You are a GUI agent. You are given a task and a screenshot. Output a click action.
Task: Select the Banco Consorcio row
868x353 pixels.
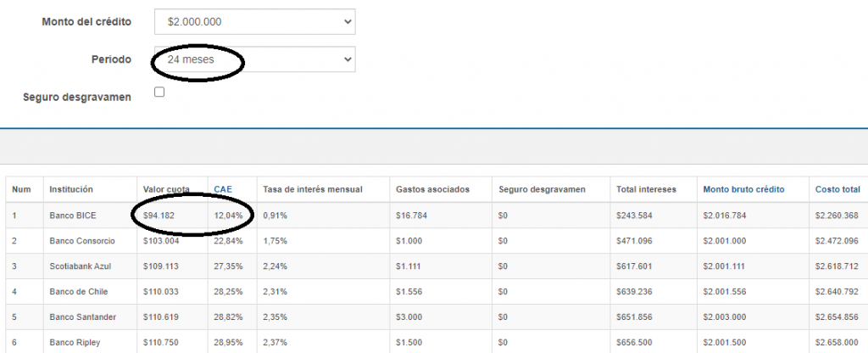coord(81,241)
